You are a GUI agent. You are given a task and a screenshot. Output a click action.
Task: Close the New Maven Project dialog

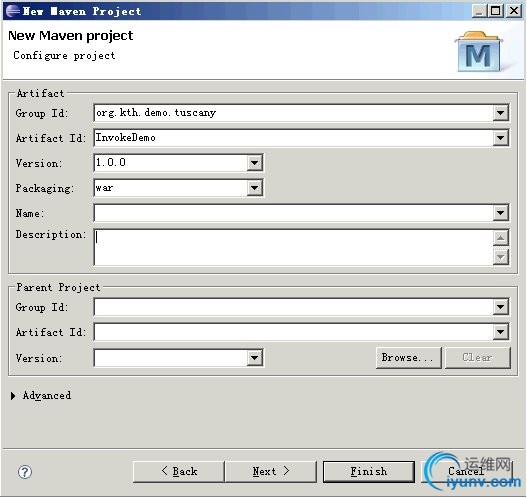tap(514, 11)
